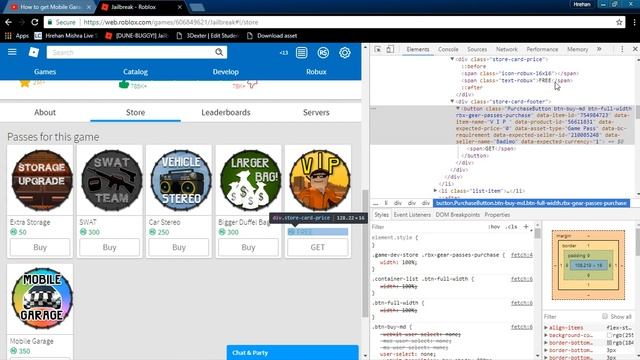640x360 pixels.
Task: Click the search magnifier icon
Action: tap(219, 52)
